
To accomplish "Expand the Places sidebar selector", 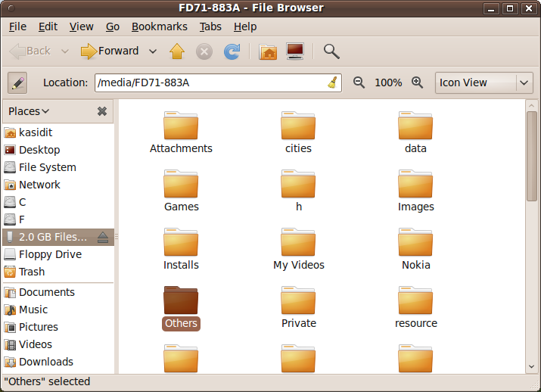I will point(29,111).
